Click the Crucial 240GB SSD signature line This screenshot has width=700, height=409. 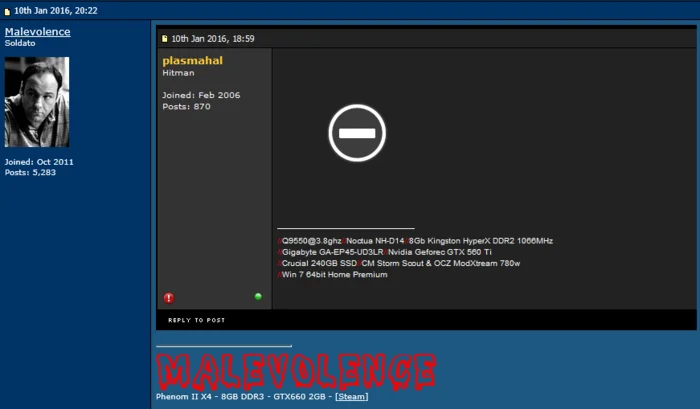pyautogui.click(x=399, y=263)
